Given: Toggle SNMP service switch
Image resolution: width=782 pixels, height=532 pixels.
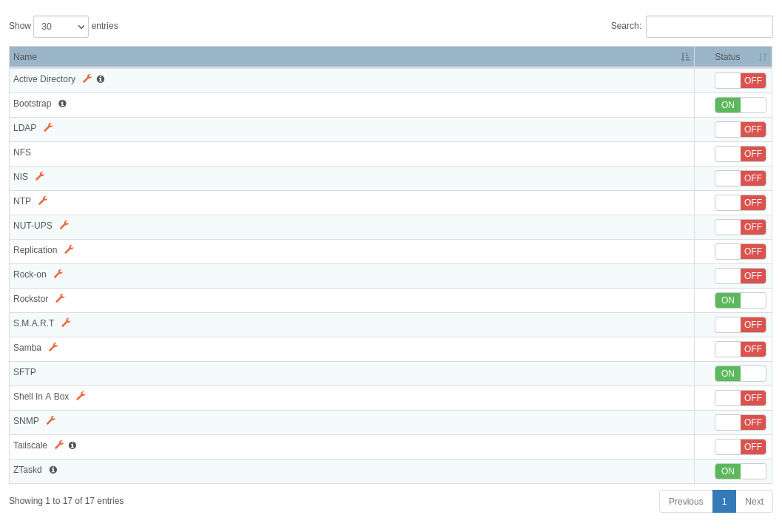Looking at the screenshot, I should (x=740, y=422).
